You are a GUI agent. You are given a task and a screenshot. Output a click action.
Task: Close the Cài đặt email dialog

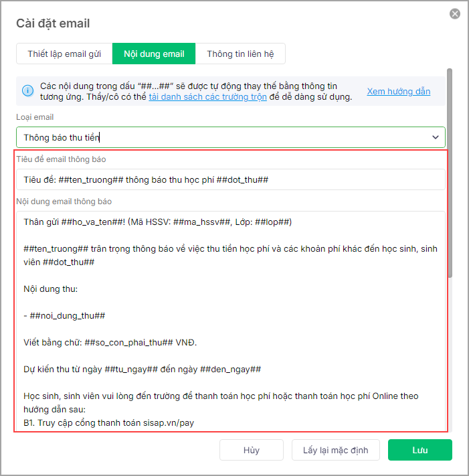(x=455, y=14)
